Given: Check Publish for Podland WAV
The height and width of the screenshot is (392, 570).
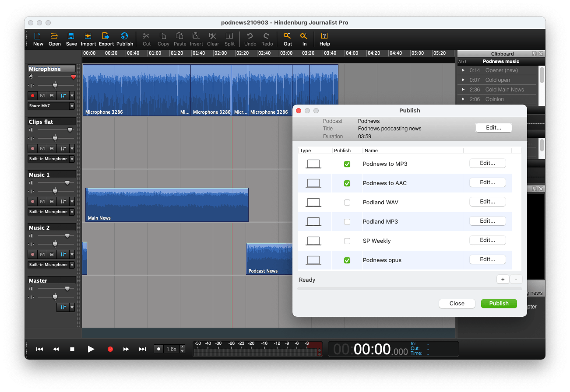Looking at the screenshot, I should pos(347,203).
